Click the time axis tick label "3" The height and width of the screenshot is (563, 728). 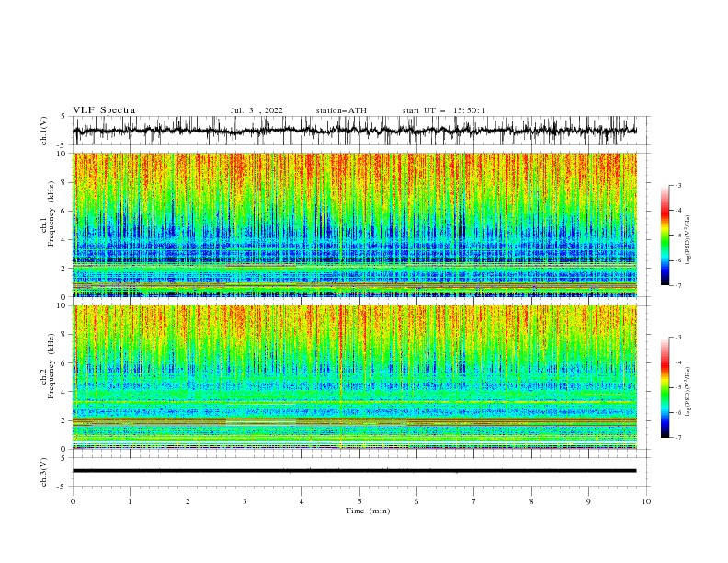[x=245, y=501]
